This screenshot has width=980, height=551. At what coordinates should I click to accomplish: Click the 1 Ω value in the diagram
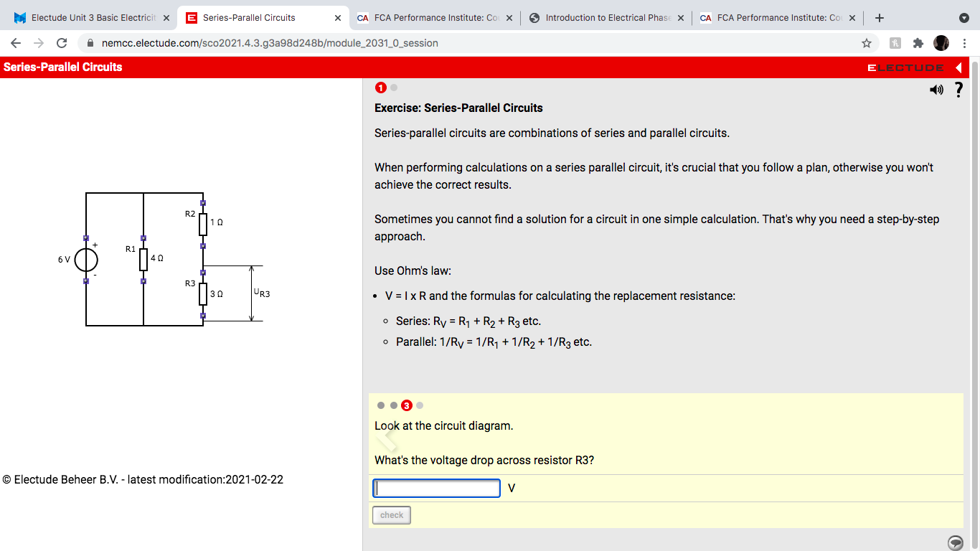217,223
